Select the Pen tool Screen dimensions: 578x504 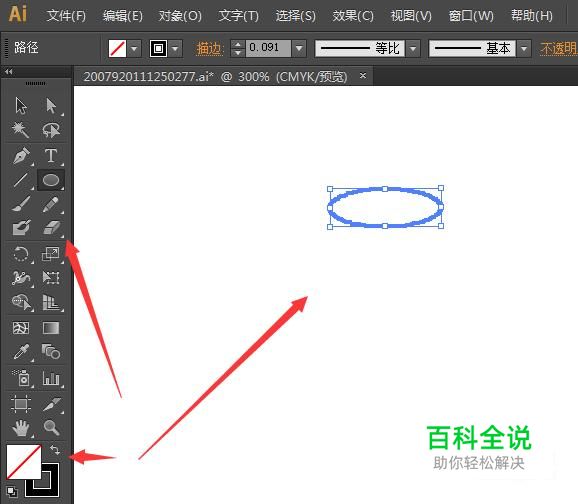pos(21,156)
